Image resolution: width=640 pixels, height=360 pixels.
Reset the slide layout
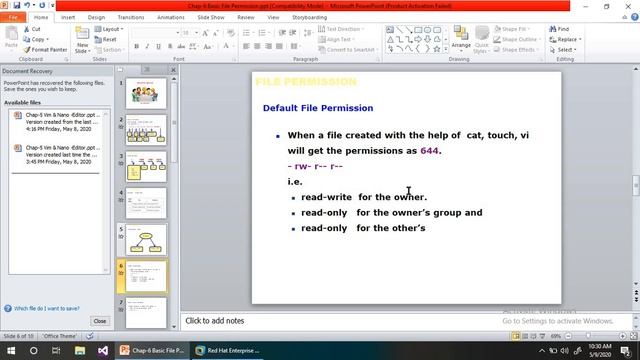click(x=106, y=39)
